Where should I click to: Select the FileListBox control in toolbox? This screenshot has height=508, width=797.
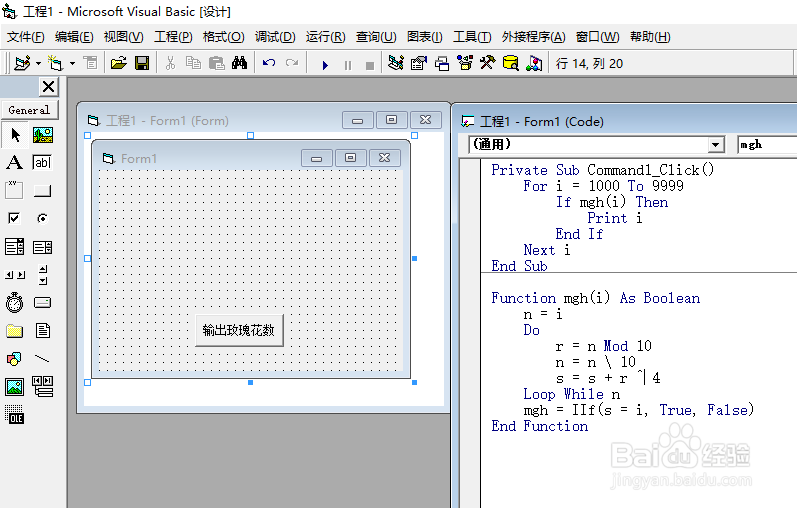click(43, 331)
